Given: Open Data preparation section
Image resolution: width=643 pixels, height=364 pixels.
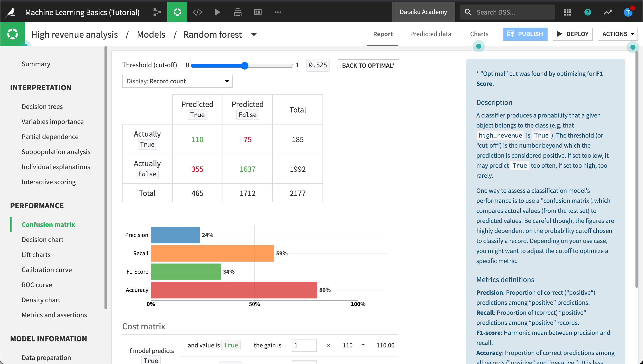Looking at the screenshot, I should coord(46,358).
